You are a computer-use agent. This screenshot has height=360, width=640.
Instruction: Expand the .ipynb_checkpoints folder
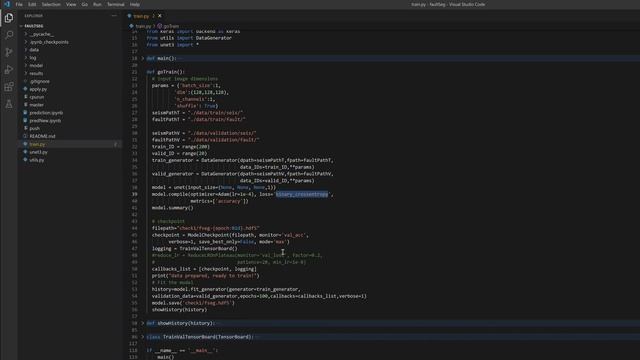49,42
